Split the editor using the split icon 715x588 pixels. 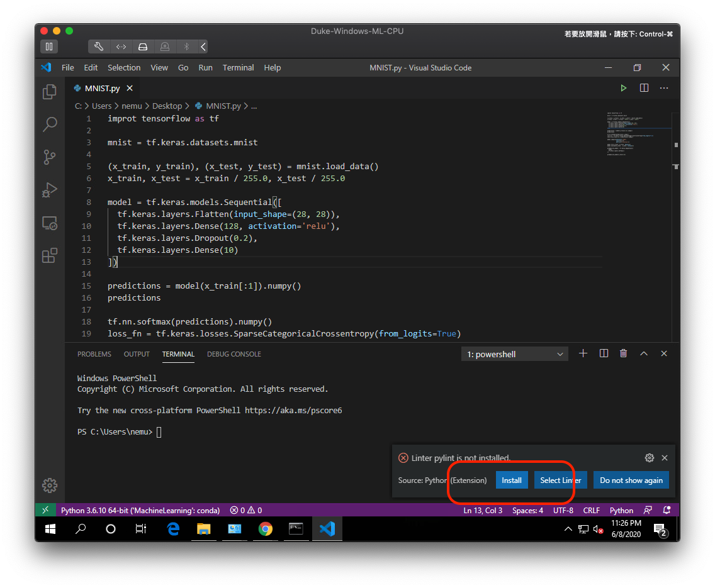click(x=643, y=88)
